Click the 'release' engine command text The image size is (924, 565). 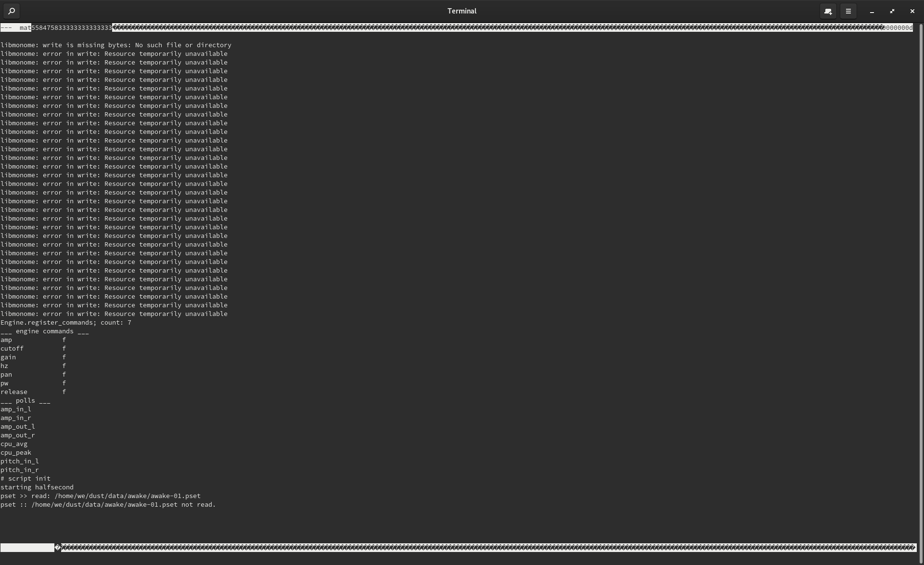(x=14, y=392)
